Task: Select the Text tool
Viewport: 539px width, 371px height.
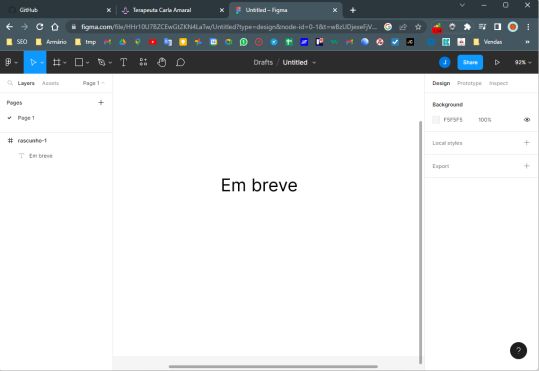Action: pyautogui.click(x=123, y=62)
